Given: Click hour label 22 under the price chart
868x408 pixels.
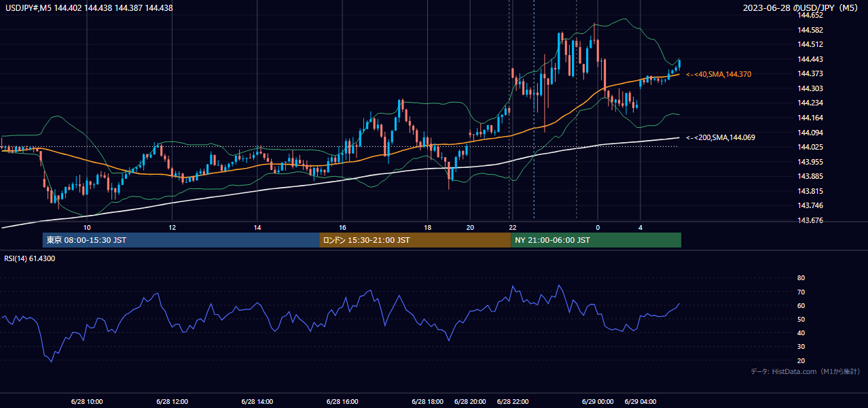Looking at the screenshot, I should (513, 227).
